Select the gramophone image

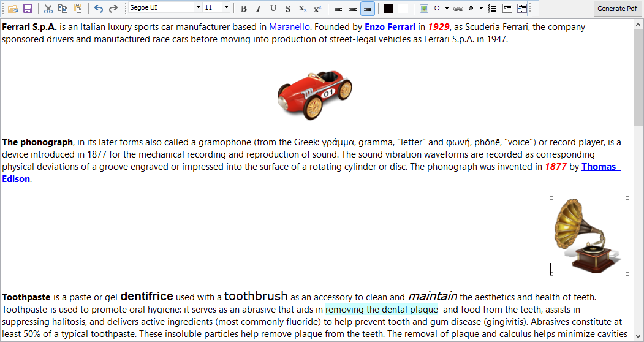pos(588,235)
